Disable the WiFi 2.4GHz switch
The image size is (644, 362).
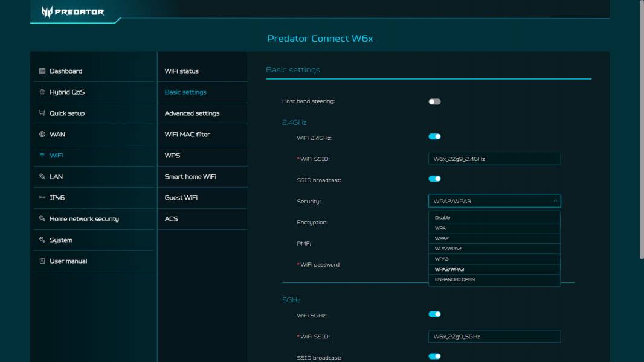(434, 137)
